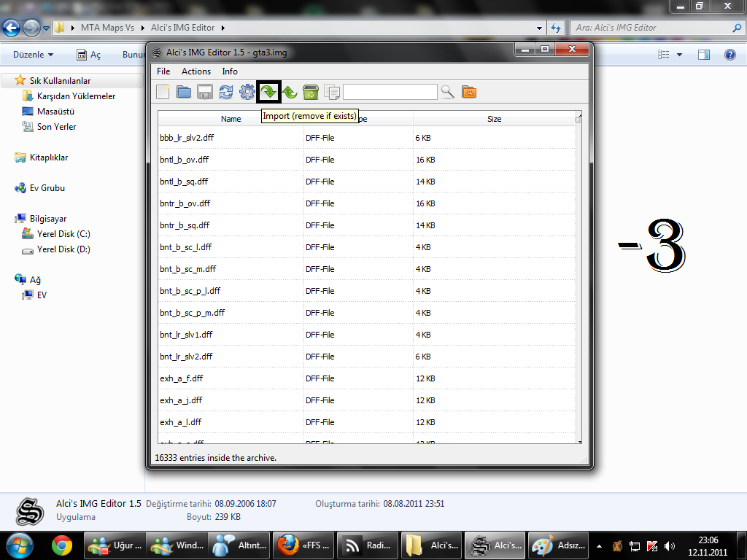Click Explorer's Forward navigation button
This screenshot has height=560, width=747.
point(31,28)
